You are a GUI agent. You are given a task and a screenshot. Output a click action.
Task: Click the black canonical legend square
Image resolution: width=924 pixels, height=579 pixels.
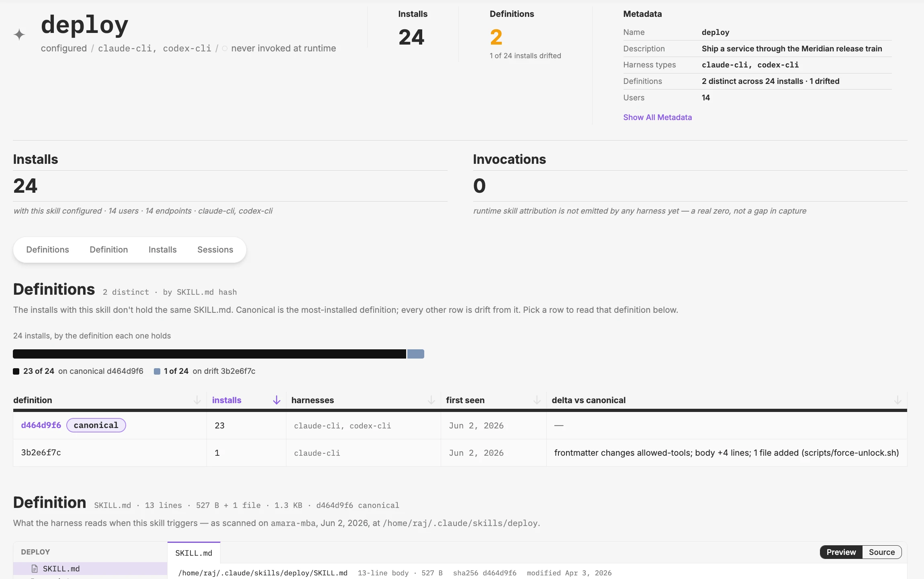tap(16, 371)
